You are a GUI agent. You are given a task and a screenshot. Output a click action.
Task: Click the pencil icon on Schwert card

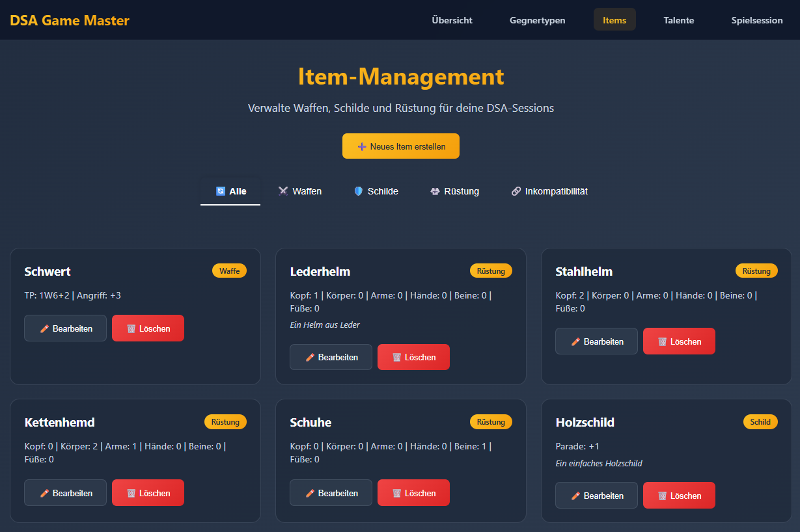pos(45,329)
